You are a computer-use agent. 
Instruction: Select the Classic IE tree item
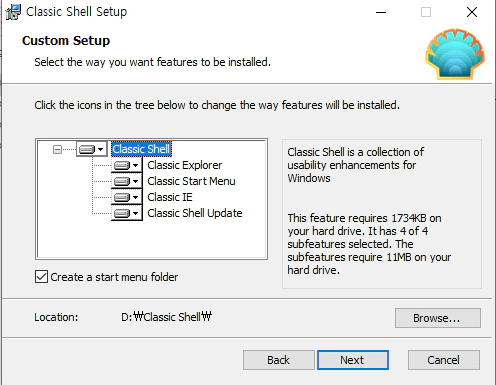click(x=170, y=197)
